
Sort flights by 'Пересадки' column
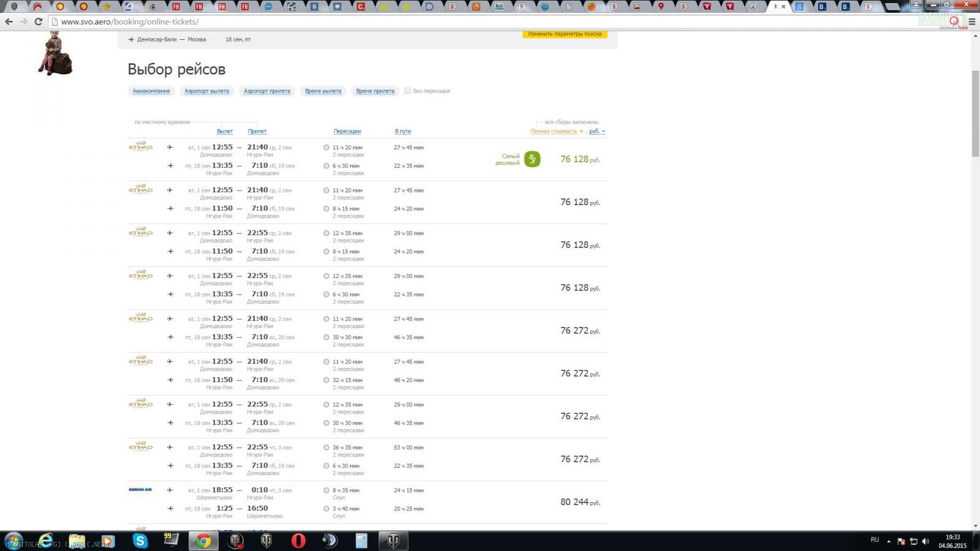point(347,132)
